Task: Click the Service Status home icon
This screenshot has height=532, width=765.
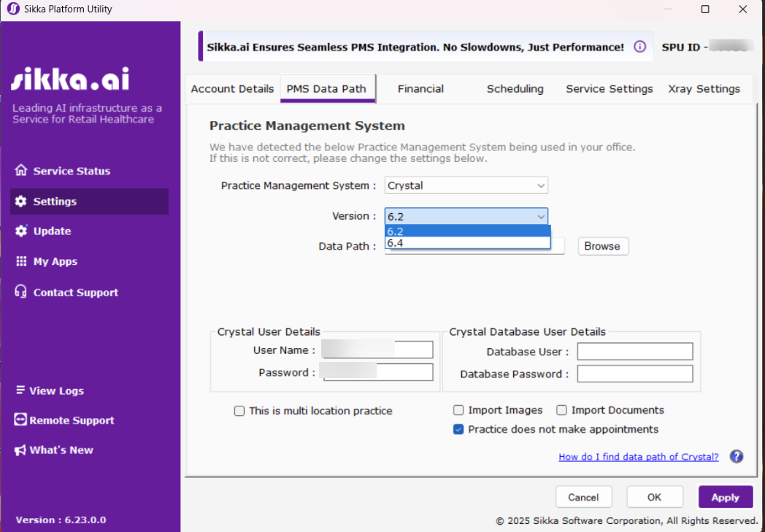Action: [21, 171]
